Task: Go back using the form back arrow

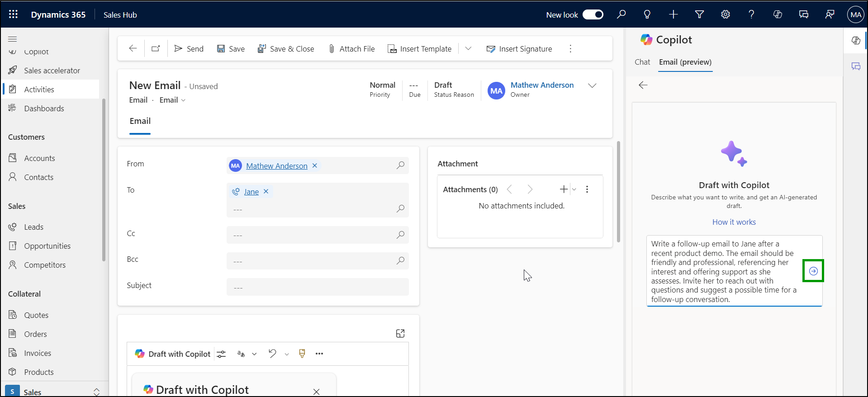Action: [133, 48]
